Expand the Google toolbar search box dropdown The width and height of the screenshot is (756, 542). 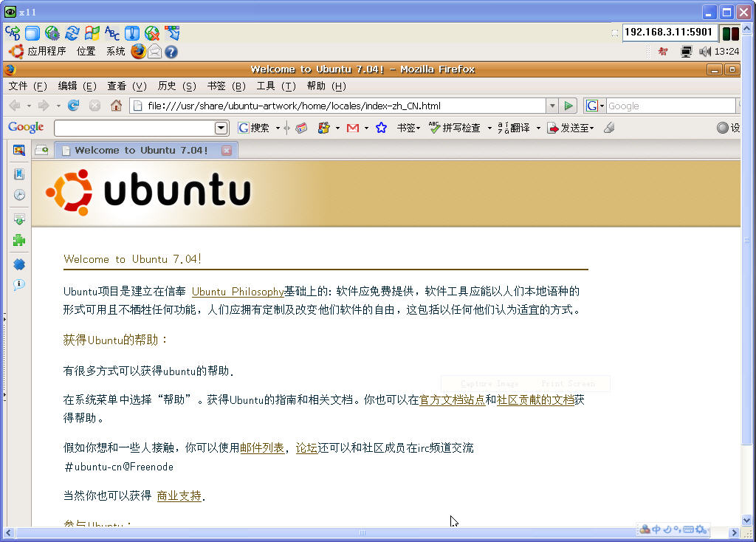tap(221, 128)
